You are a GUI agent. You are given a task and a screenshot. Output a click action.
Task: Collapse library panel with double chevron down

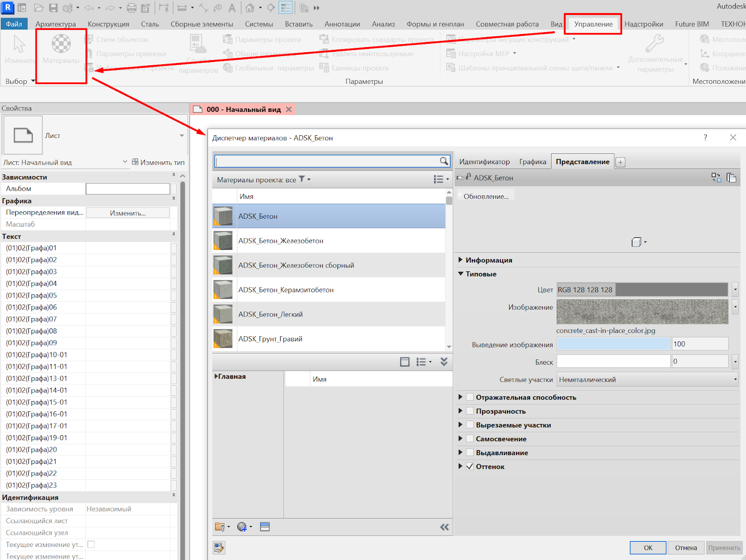pyautogui.click(x=444, y=362)
